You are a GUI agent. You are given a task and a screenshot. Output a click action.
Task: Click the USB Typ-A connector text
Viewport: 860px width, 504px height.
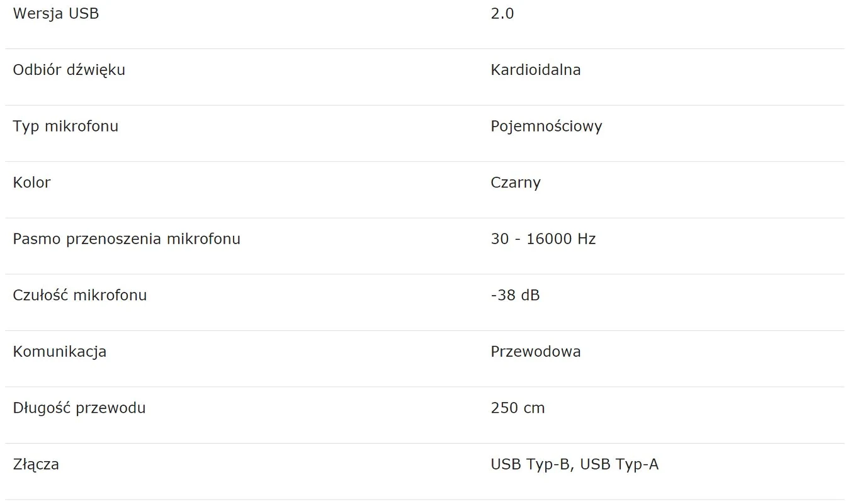point(620,464)
